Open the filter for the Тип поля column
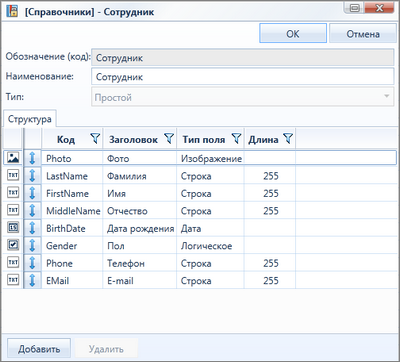Screen dimensions: 400x362 click(236, 138)
